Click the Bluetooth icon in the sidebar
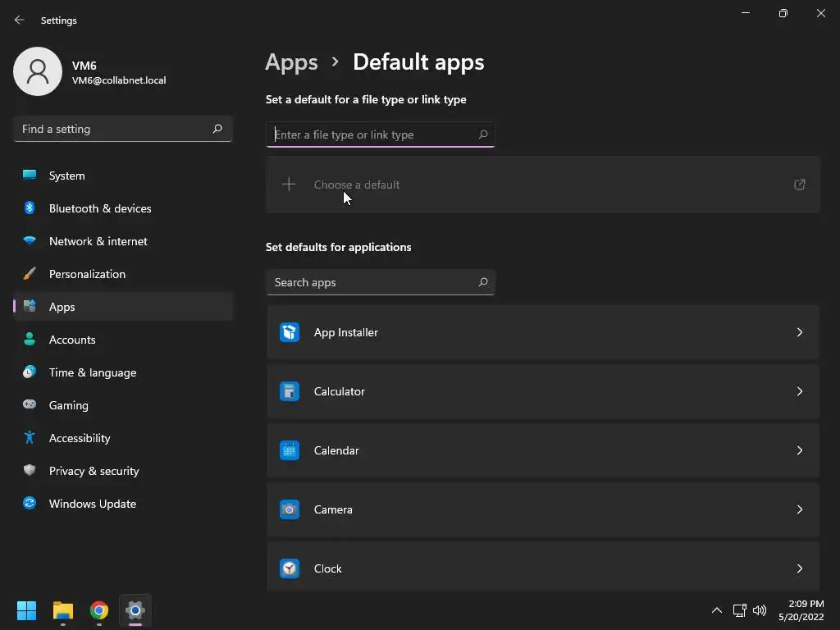840x630 pixels. pos(30,208)
